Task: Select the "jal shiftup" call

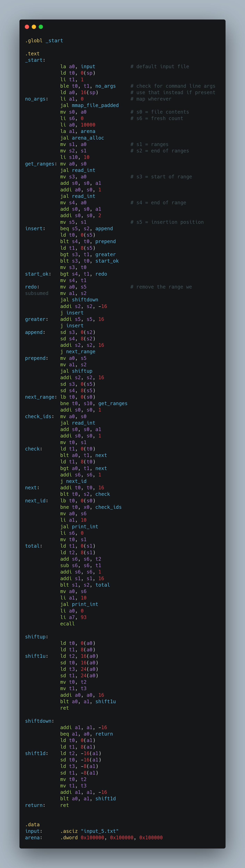Action: [76, 371]
